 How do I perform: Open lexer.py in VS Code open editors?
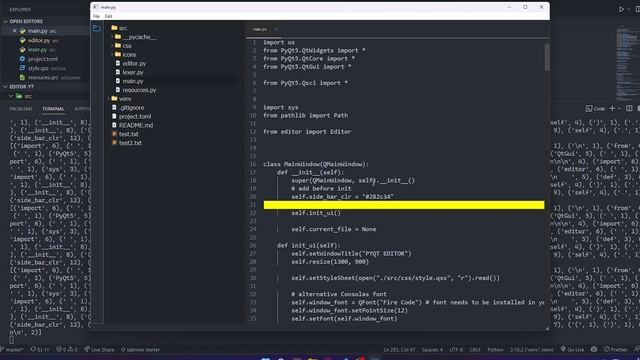pos(38,50)
